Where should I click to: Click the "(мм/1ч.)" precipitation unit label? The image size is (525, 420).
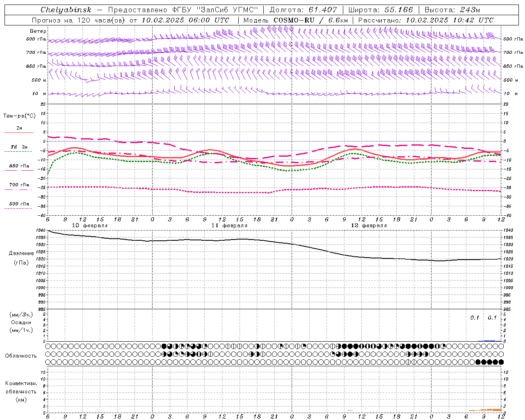(21, 330)
